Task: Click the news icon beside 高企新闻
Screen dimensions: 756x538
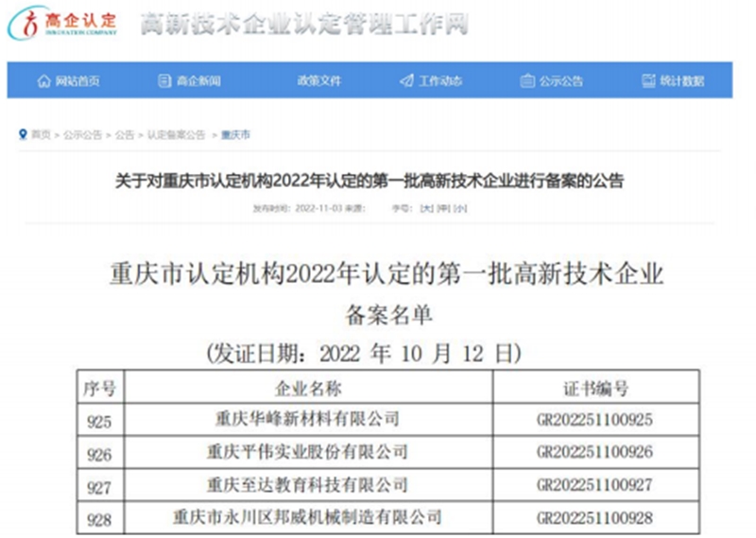Action: pyautogui.click(x=164, y=81)
